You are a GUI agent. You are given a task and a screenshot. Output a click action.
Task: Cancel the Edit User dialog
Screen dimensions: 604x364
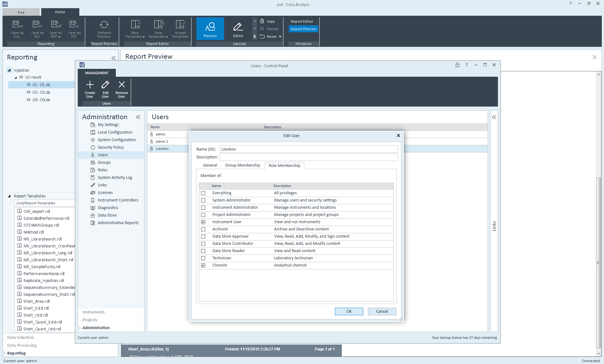point(382,312)
